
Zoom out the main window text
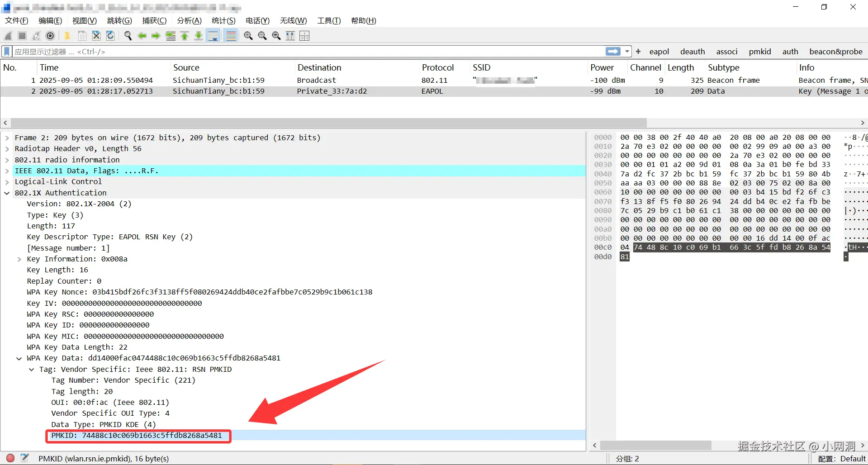[262, 36]
